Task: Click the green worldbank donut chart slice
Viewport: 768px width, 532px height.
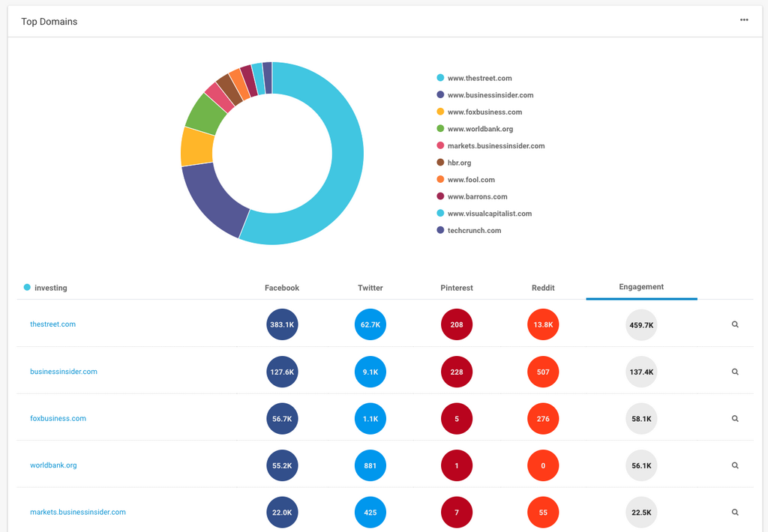Action: [x=205, y=115]
